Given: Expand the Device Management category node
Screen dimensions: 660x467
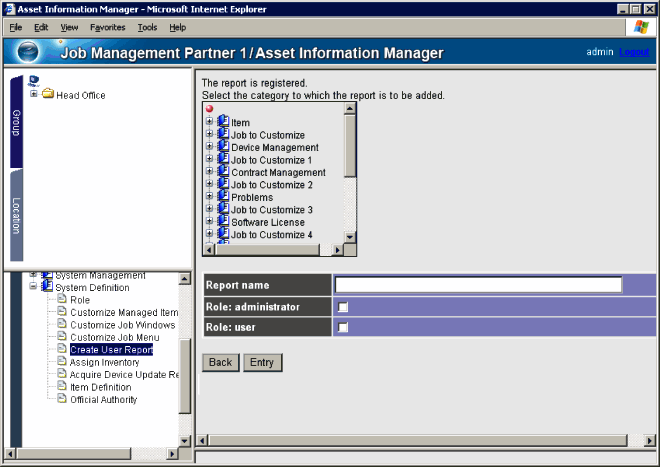Looking at the screenshot, I should click(209, 147).
